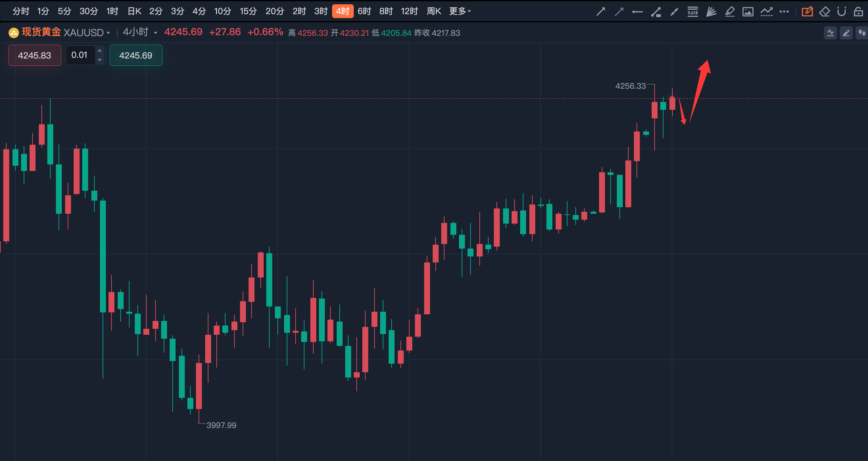Toggle the drawing lock on the toolbar

click(858, 11)
